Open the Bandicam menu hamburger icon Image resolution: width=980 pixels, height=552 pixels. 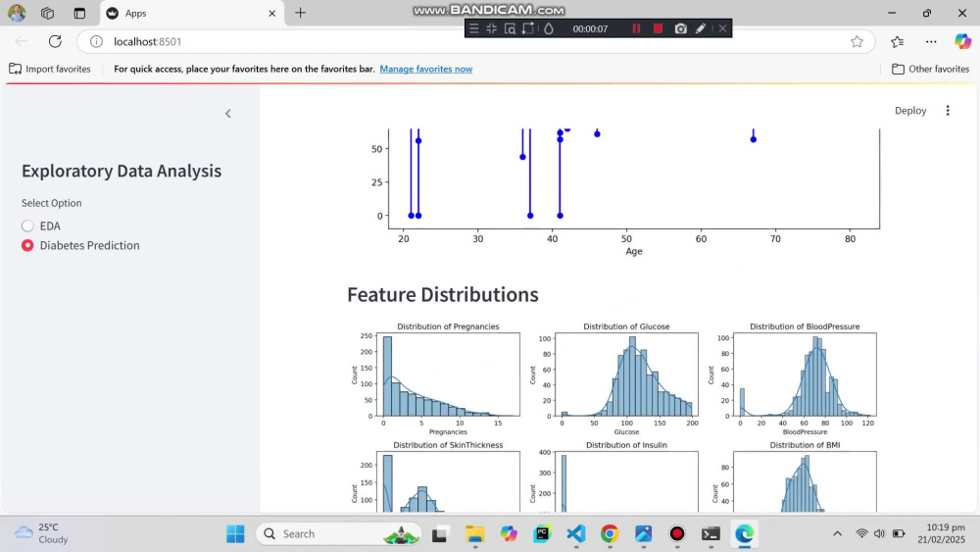(x=473, y=28)
